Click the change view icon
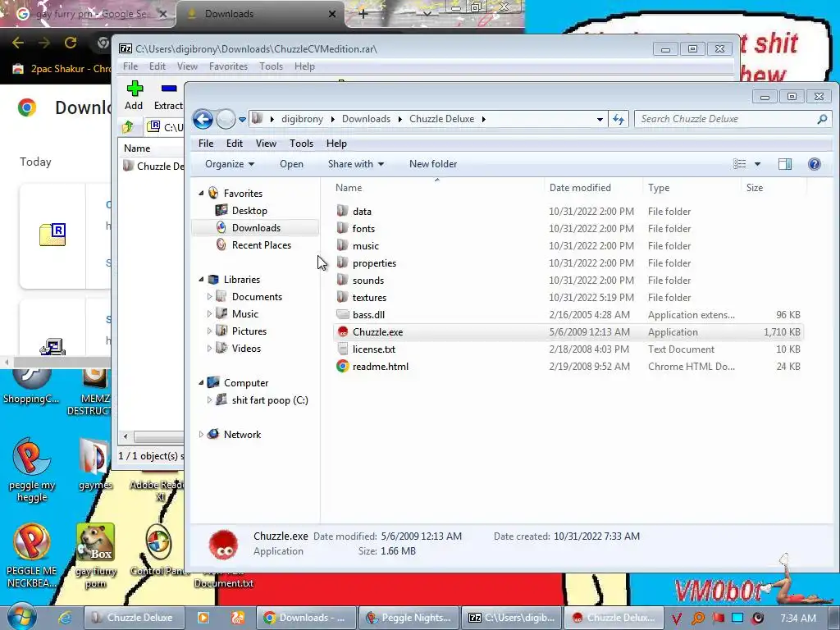This screenshot has width=840, height=630. pyautogui.click(x=739, y=164)
